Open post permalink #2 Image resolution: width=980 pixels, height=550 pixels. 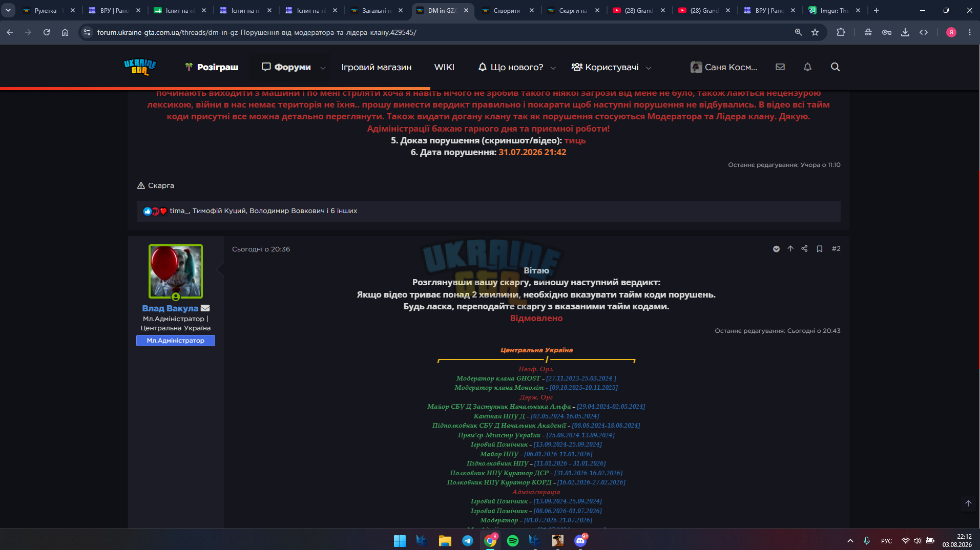pyautogui.click(x=836, y=249)
